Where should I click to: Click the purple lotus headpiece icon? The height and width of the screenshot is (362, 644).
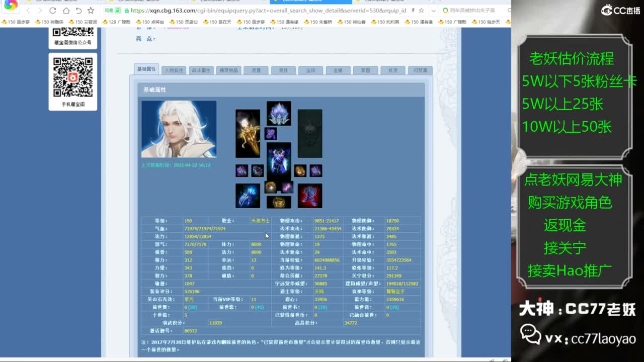(279, 113)
